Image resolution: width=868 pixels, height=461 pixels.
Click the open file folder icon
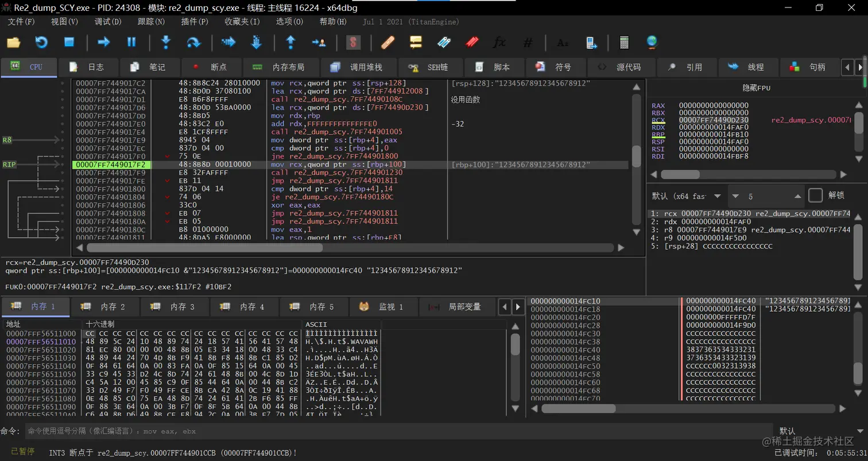pyautogui.click(x=13, y=42)
